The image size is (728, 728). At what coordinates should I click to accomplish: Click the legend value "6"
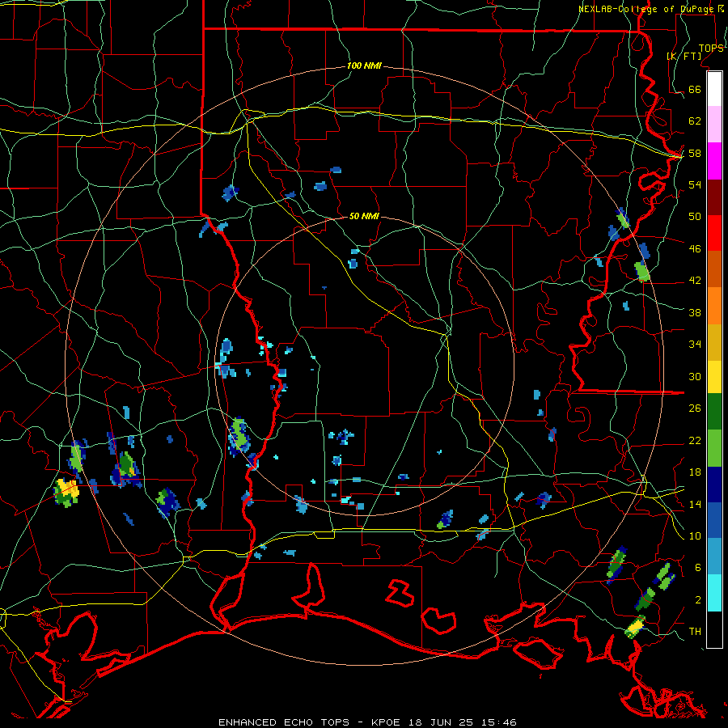point(698,567)
